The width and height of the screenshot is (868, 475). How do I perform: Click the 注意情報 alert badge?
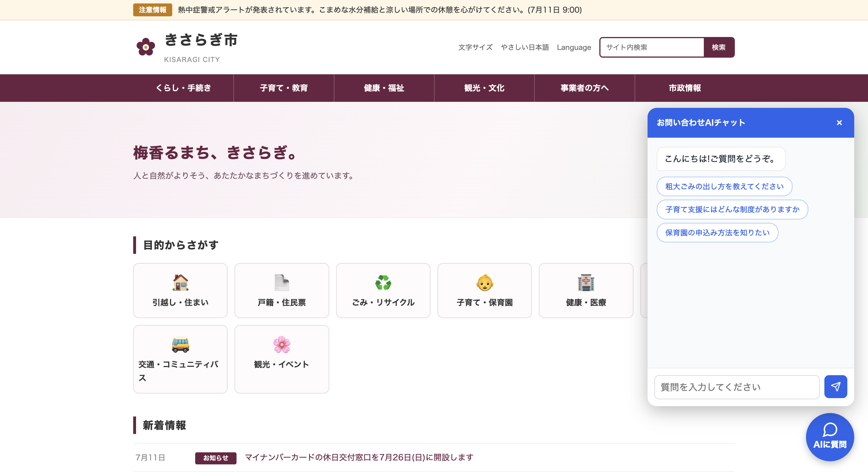153,10
